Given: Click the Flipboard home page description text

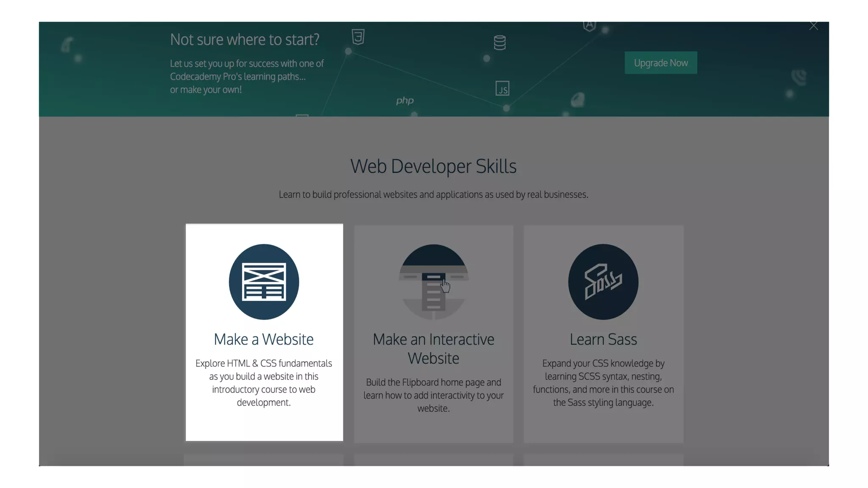Looking at the screenshot, I should (x=433, y=395).
